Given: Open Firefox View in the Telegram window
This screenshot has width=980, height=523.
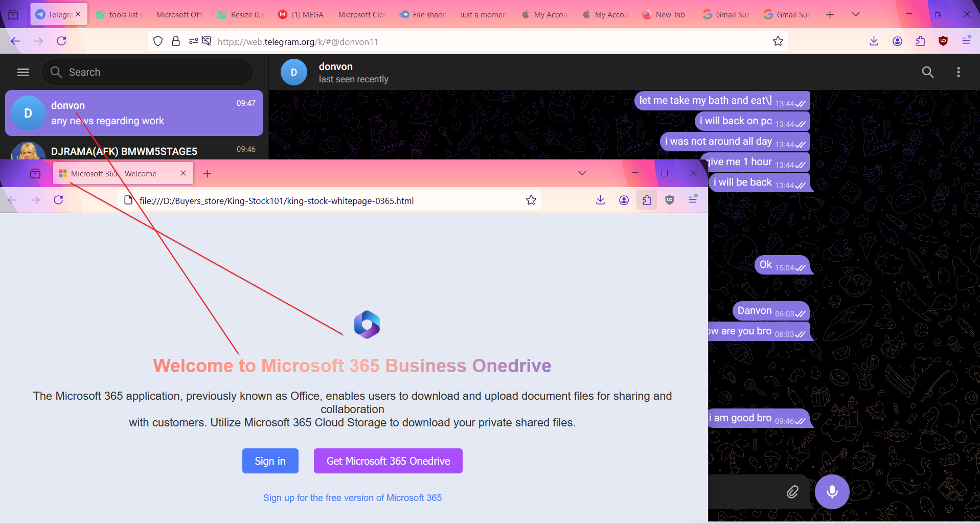Looking at the screenshot, I should coord(13,14).
